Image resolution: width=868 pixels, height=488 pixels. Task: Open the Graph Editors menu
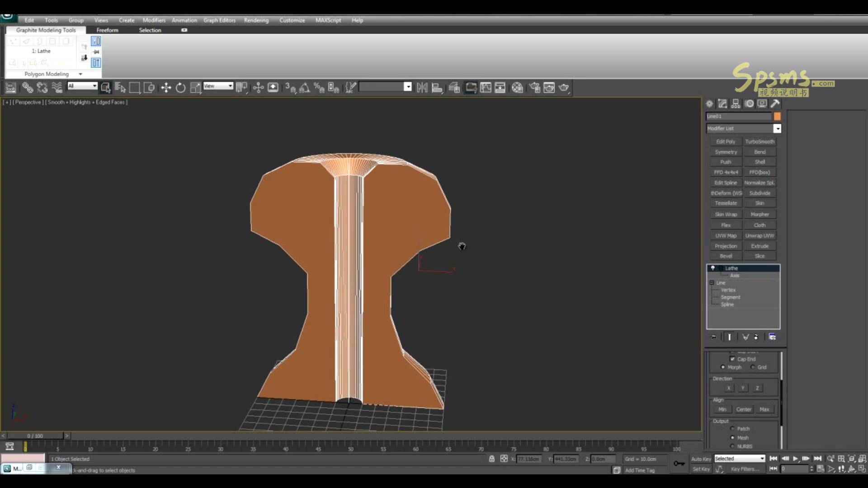219,20
